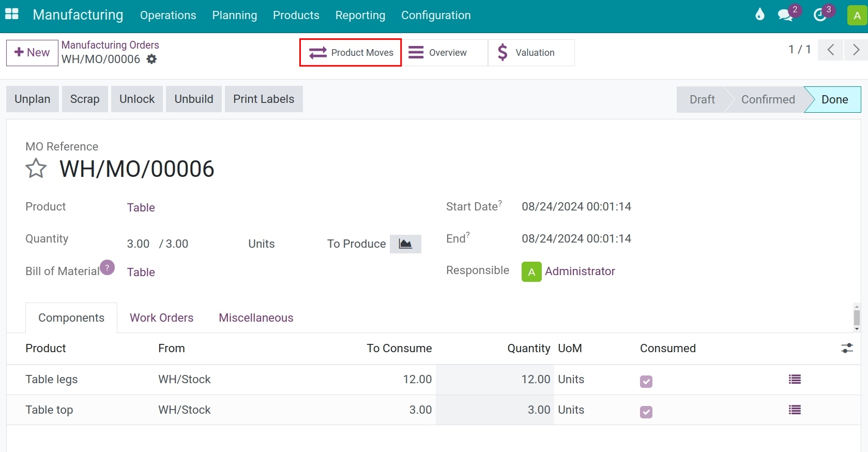Click the Unplan button
Image resolution: width=868 pixels, height=452 pixels.
pyautogui.click(x=33, y=99)
